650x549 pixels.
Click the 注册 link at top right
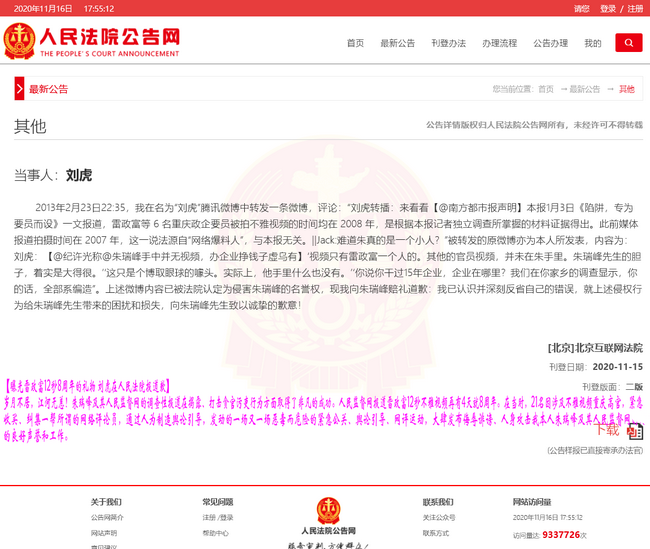pos(635,8)
